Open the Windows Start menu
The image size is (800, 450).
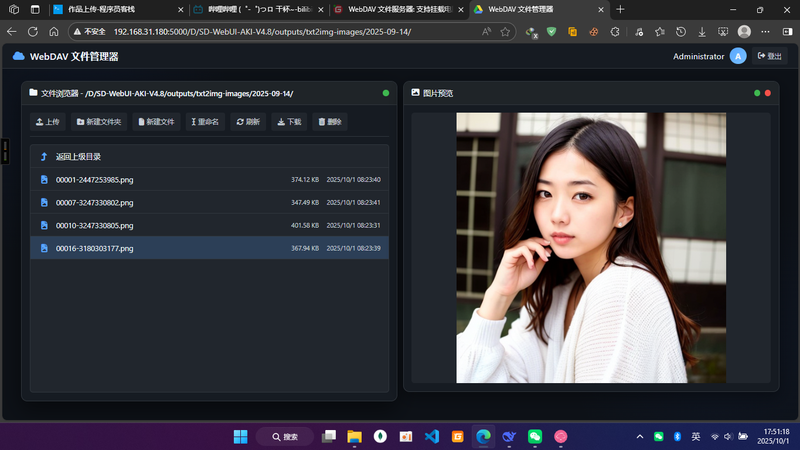[240, 437]
